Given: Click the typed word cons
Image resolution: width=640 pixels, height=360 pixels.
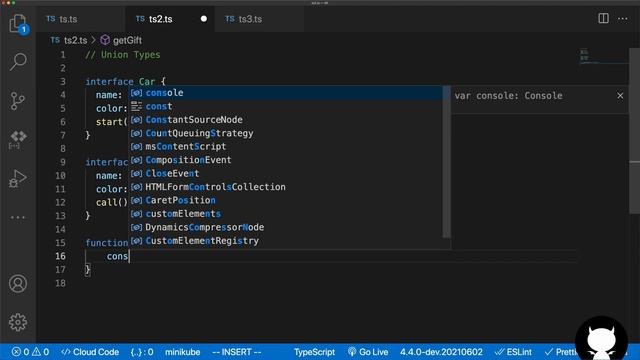Looking at the screenshot, I should (118, 256).
